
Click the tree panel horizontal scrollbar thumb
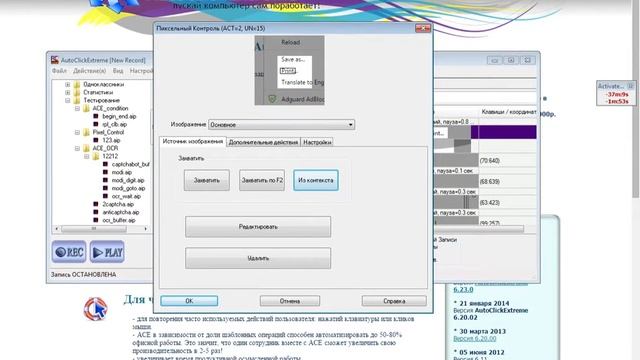pos(94,229)
